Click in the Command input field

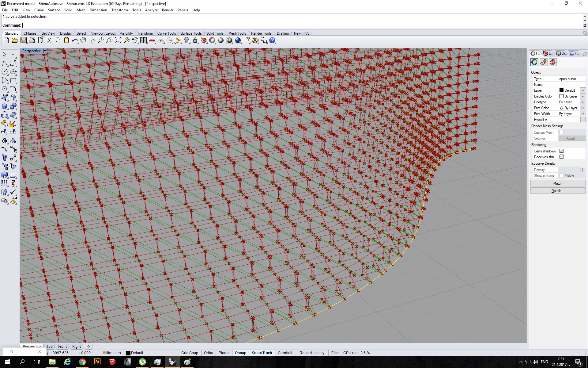pos(302,25)
